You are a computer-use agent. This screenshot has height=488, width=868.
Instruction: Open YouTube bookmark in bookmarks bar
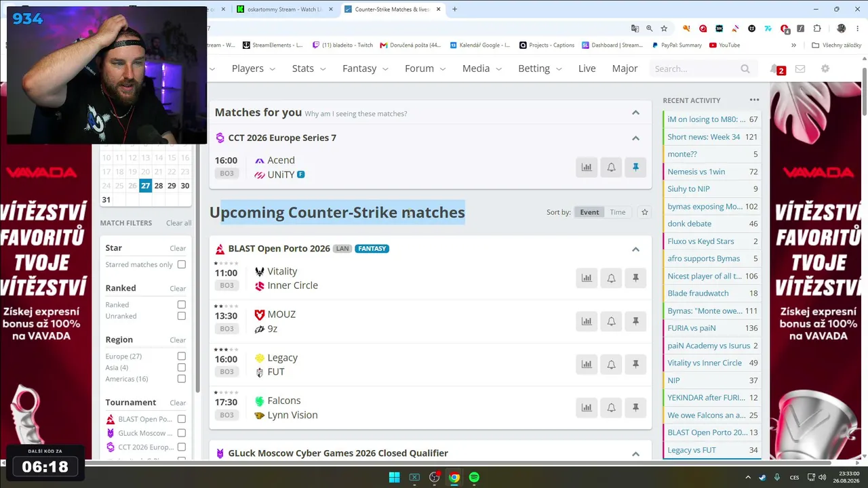point(724,45)
